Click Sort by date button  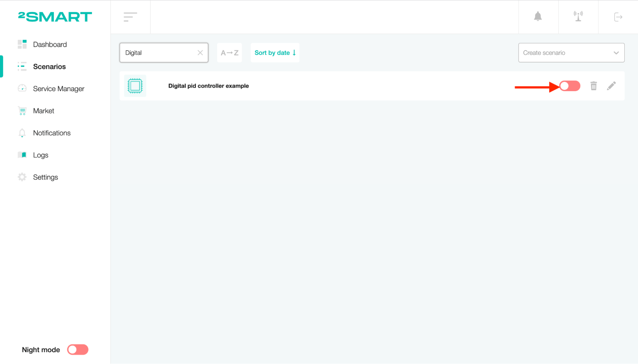click(275, 53)
